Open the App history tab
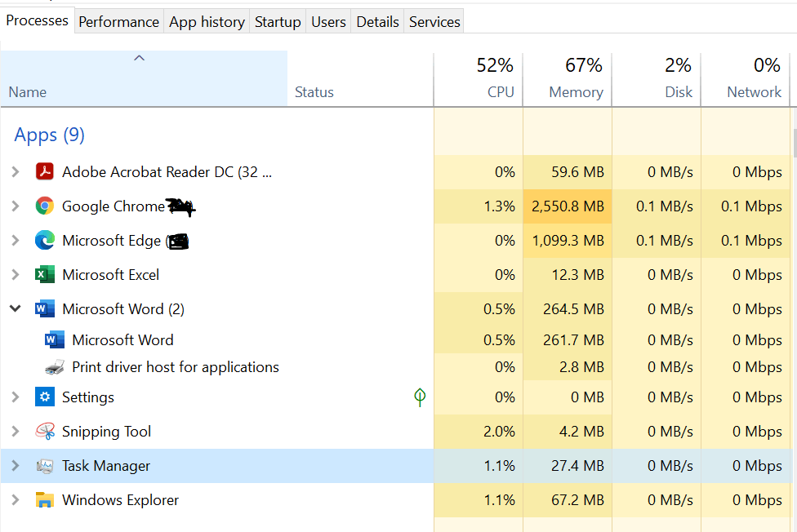The height and width of the screenshot is (532, 797). click(207, 22)
